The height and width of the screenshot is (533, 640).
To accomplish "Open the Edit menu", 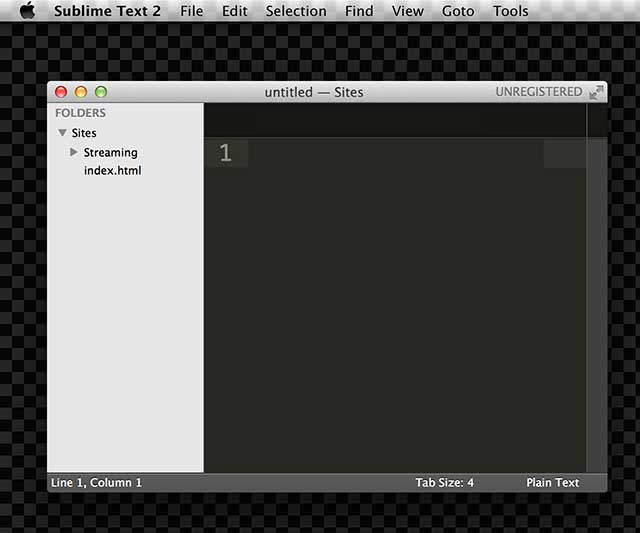I will click(235, 11).
